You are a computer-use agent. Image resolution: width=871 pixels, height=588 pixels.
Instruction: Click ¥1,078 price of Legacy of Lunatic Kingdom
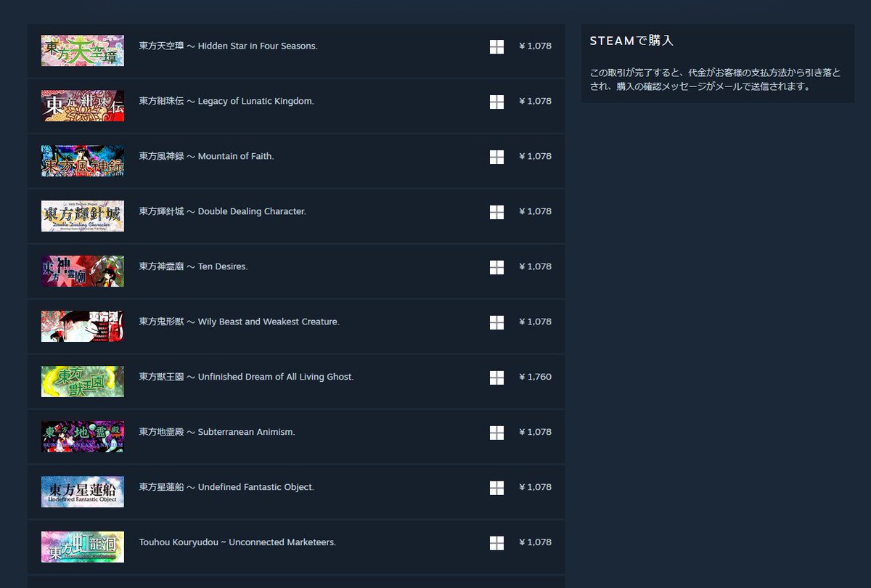point(535,101)
